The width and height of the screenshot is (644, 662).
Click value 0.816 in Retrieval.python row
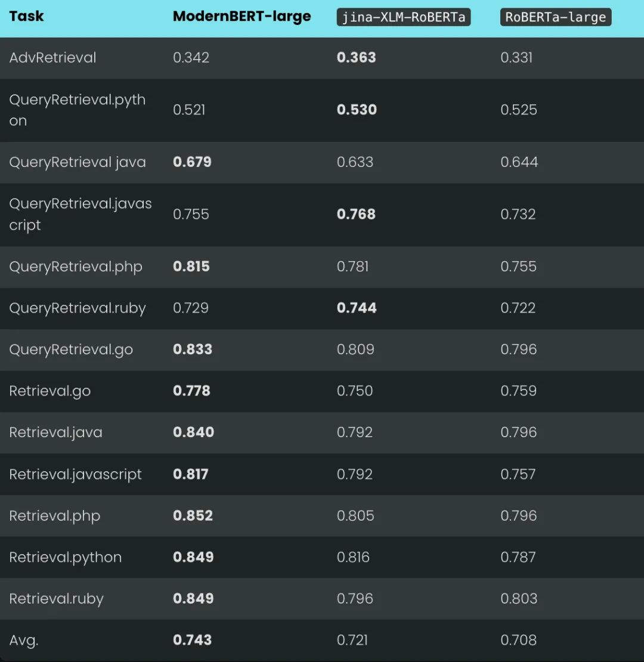(x=353, y=557)
